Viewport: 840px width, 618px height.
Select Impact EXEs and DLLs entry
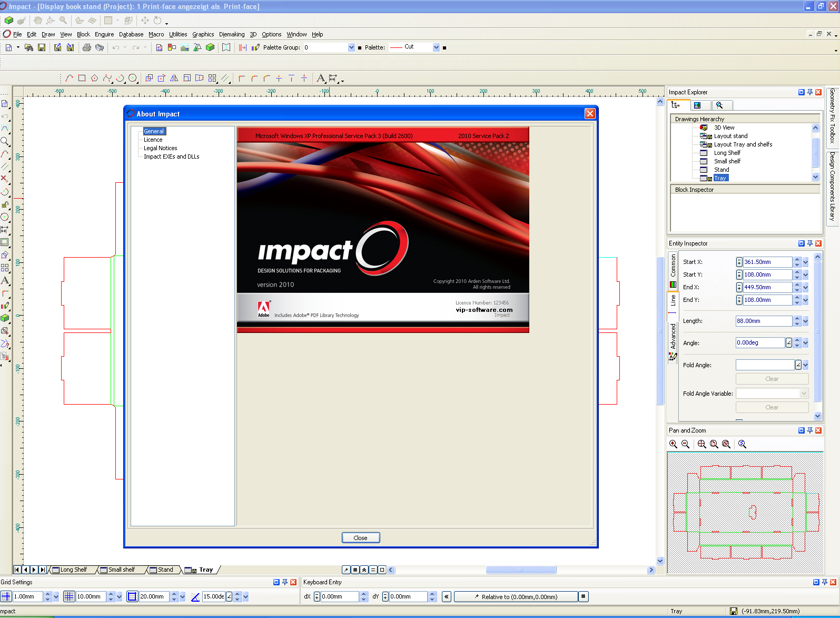(172, 156)
